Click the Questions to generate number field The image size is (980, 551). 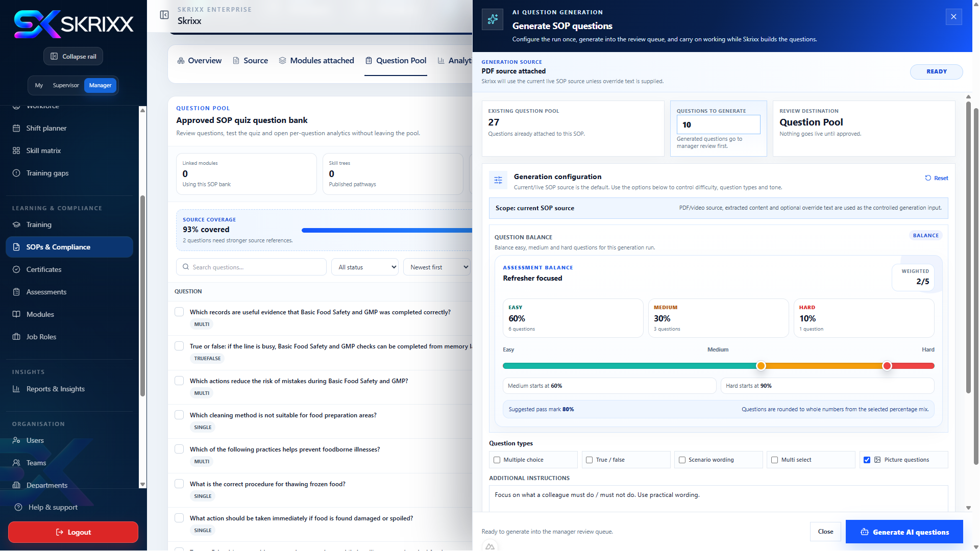(x=719, y=124)
